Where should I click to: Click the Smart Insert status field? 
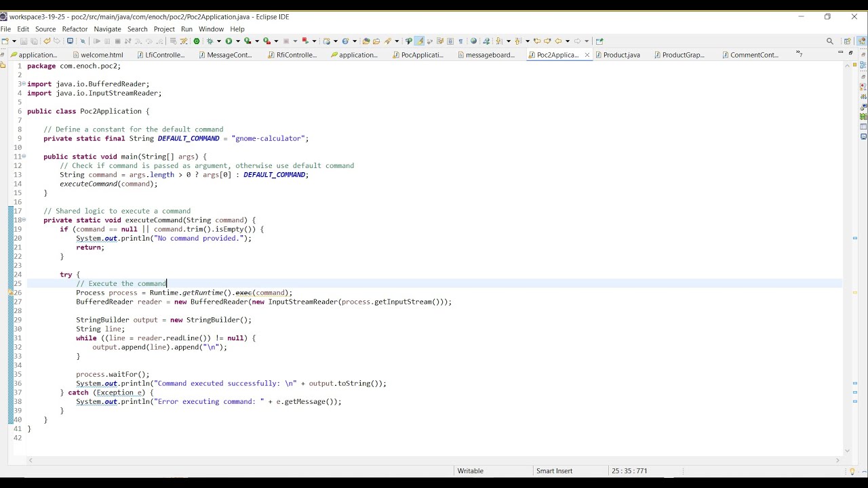(555, 471)
